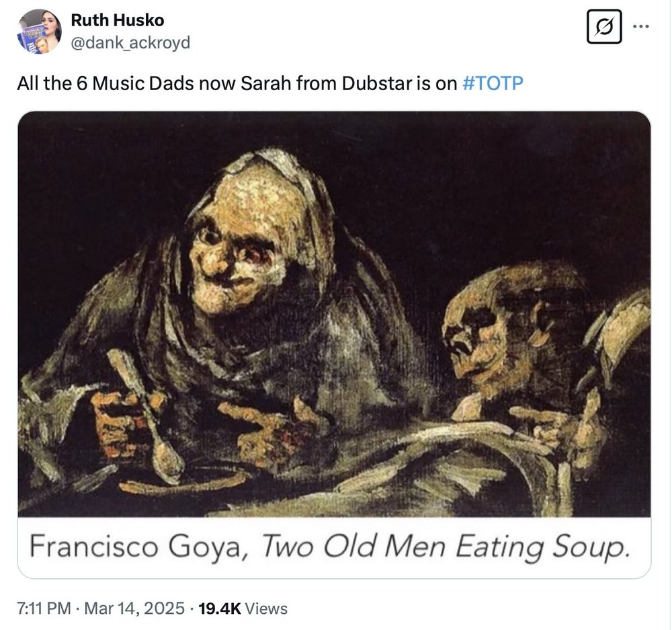Open the Ruth Husko display name
Screen dimensions: 672x630
[118, 20]
